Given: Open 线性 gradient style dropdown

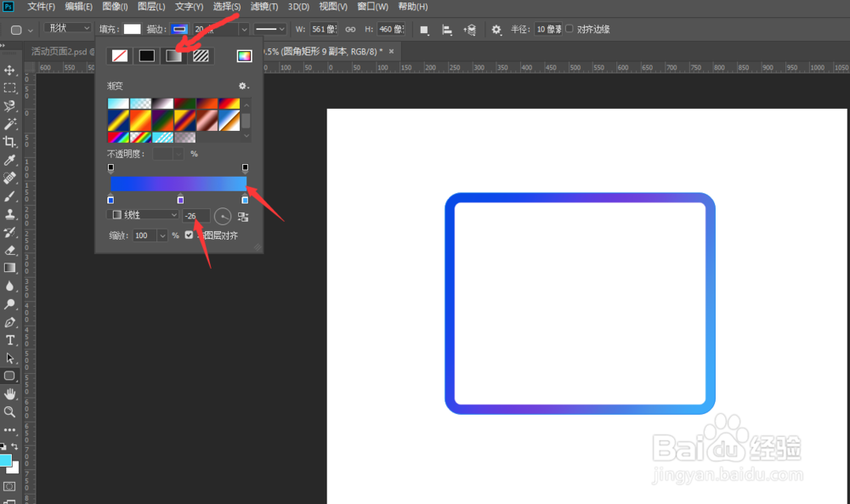Looking at the screenshot, I should point(143,215).
